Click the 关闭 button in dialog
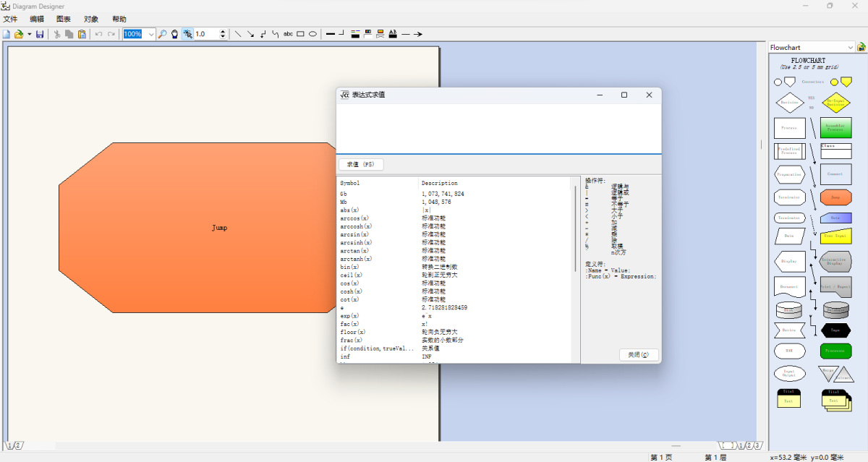Viewport: 868px width, 462px height. point(639,355)
